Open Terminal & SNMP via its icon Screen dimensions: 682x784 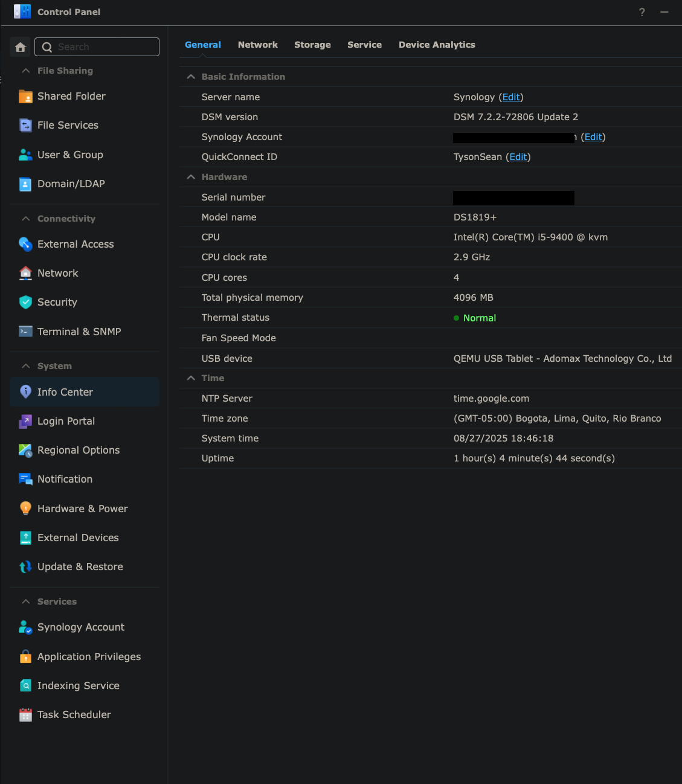coord(25,332)
